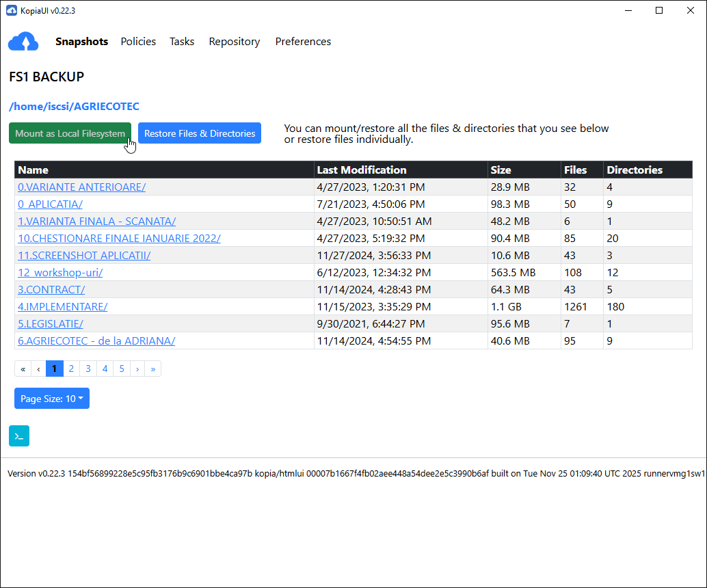This screenshot has height=588, width=707.
Task: Go to next page arrow
Action: (x=137, y=369)
